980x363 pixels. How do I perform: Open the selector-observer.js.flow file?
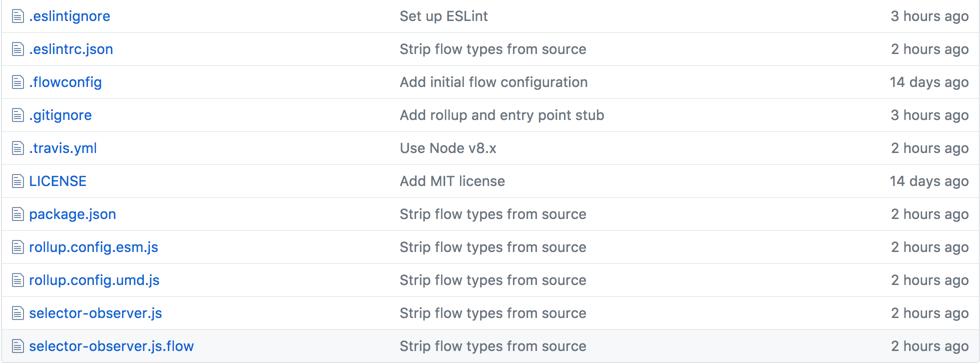[111, 346]
